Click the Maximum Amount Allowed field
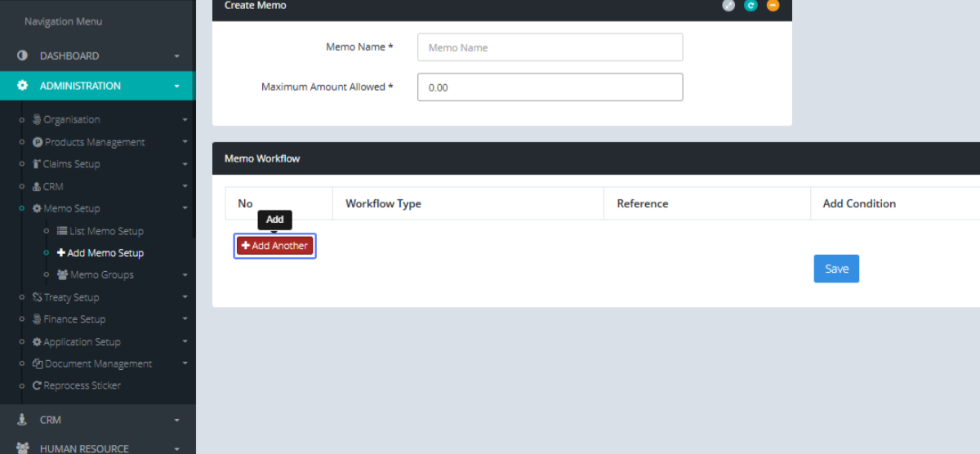Image resolution: width=980 pixels, height=454 pixels. 550,87
